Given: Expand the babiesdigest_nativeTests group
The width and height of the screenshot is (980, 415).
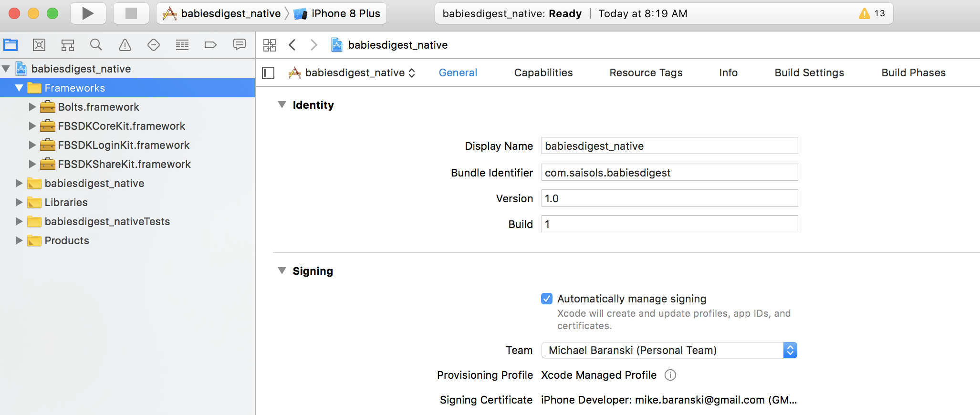Looking at the screenshot, I should tap(19, 221).
